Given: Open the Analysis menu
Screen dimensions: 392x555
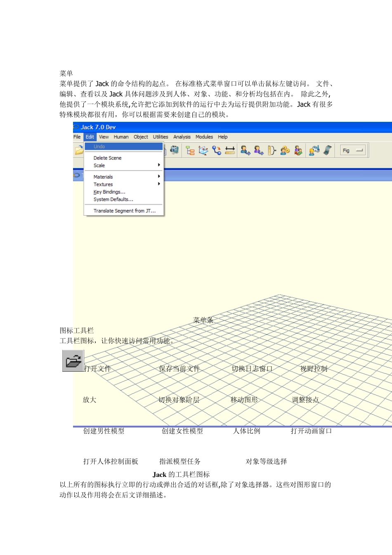Looking at the screenshot, I should pyautogui.click(x=182, y=137).
